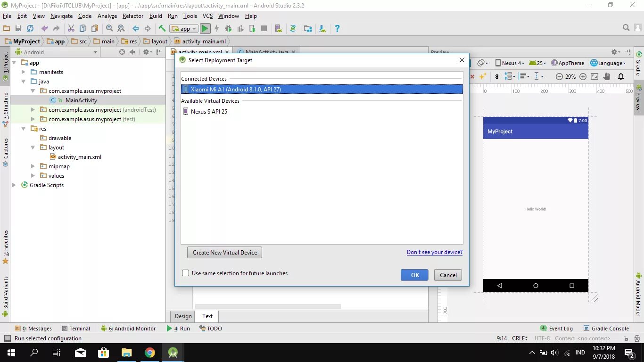This screenshot has width=644, height=362.
Task: Open the Gradle Console tool window
Action: [x=606, y=329]
